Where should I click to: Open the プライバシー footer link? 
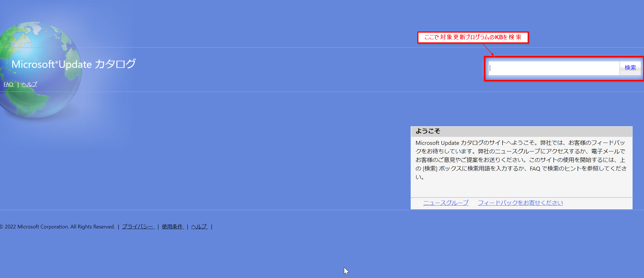[138, 226]
